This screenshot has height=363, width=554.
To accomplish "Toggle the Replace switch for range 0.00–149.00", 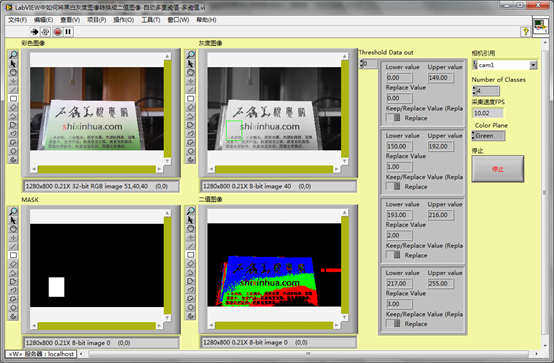I will tap(393, 118).
